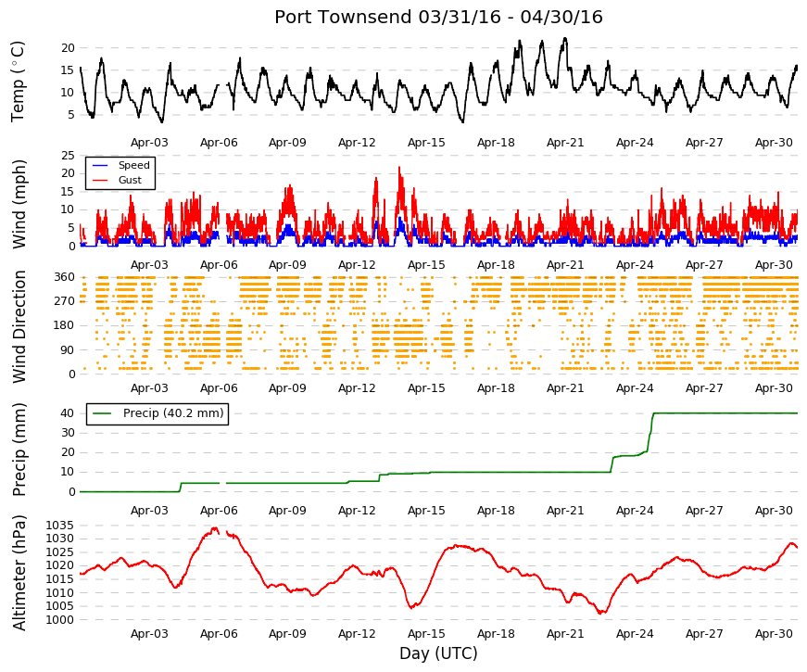
Task: Click the Precip (40.2 mm) legend label
Action: tap(173, 413)
